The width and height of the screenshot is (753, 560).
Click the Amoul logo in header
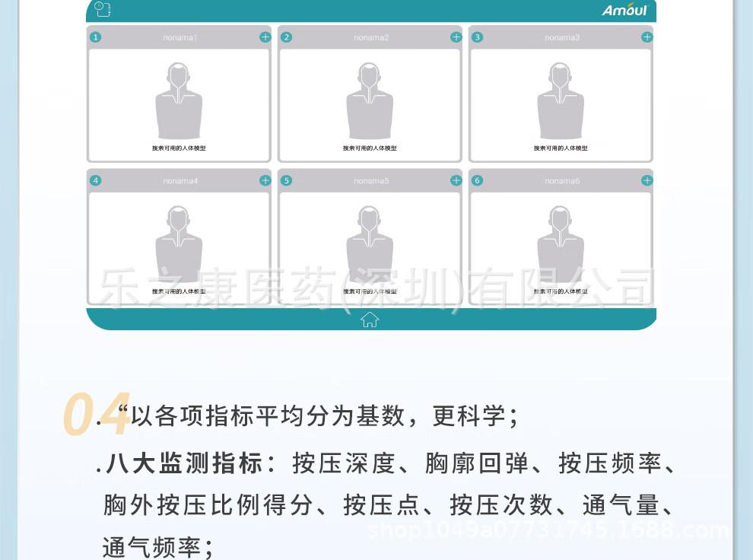[624, 10]
